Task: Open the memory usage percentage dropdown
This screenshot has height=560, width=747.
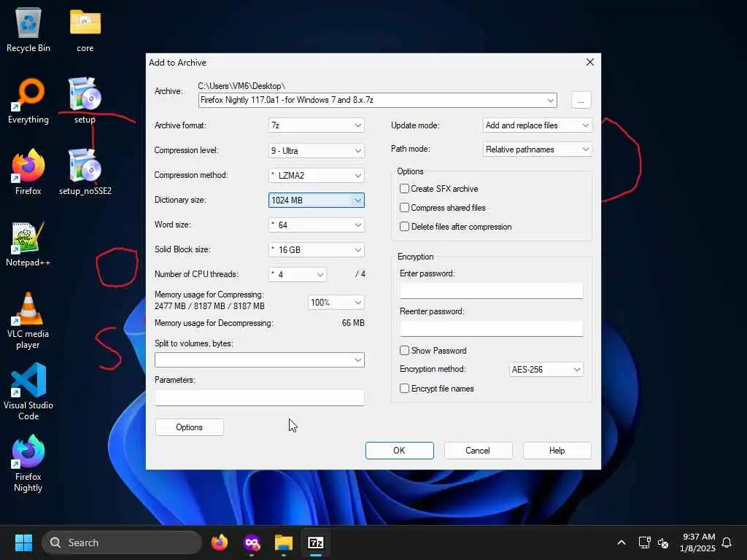Action: click(336, 303)
